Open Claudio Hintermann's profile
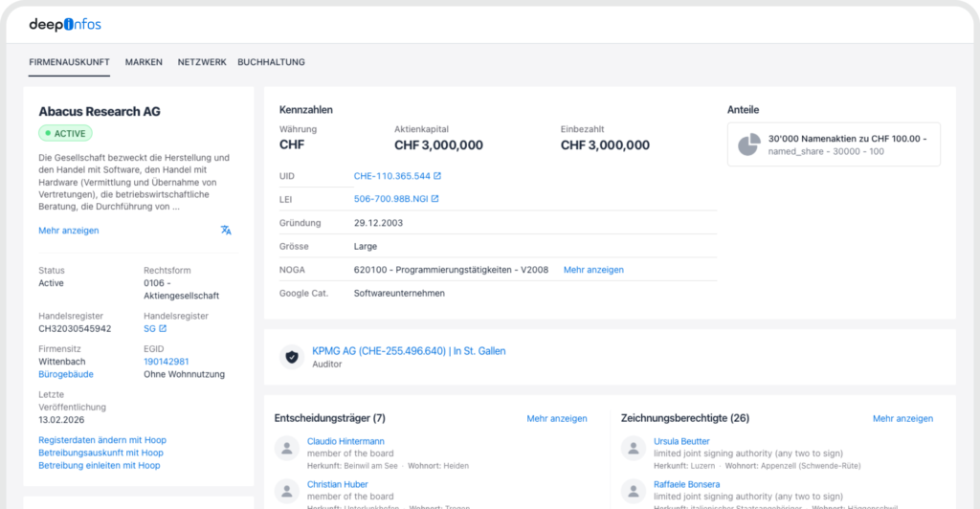The image size is (980, 509). pos(345,442)
